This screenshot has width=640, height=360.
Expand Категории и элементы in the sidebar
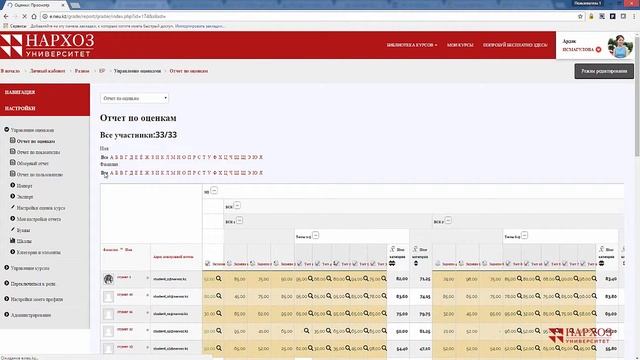click(13, 252)
